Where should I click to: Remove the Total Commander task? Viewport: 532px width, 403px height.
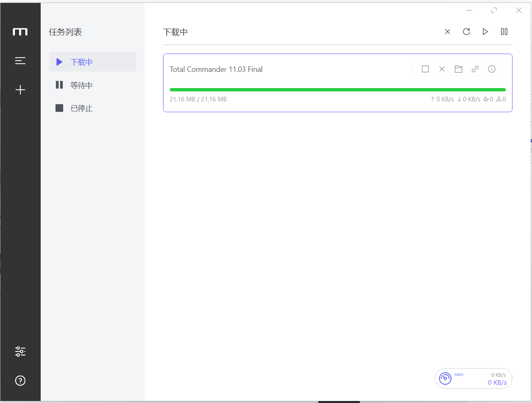pos(442,69)
